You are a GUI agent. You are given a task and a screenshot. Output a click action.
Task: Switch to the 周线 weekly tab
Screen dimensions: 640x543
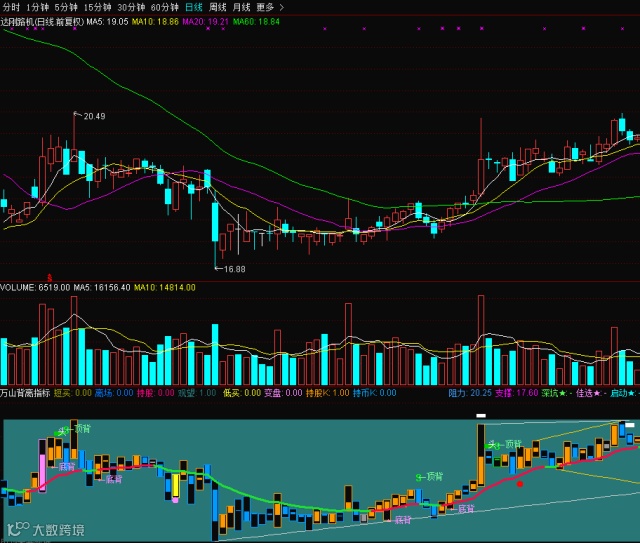tap(218, 7)
